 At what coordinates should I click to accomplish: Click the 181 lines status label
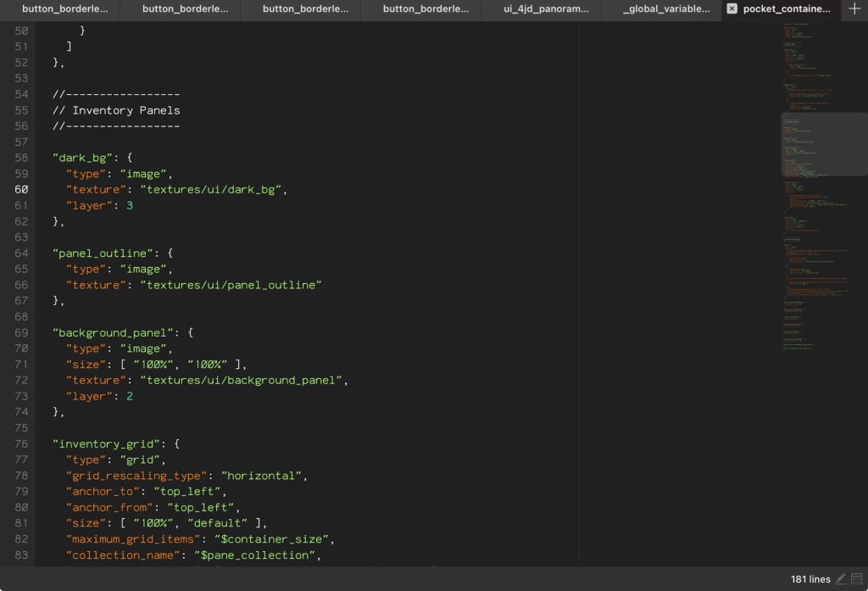coord(810,579)
